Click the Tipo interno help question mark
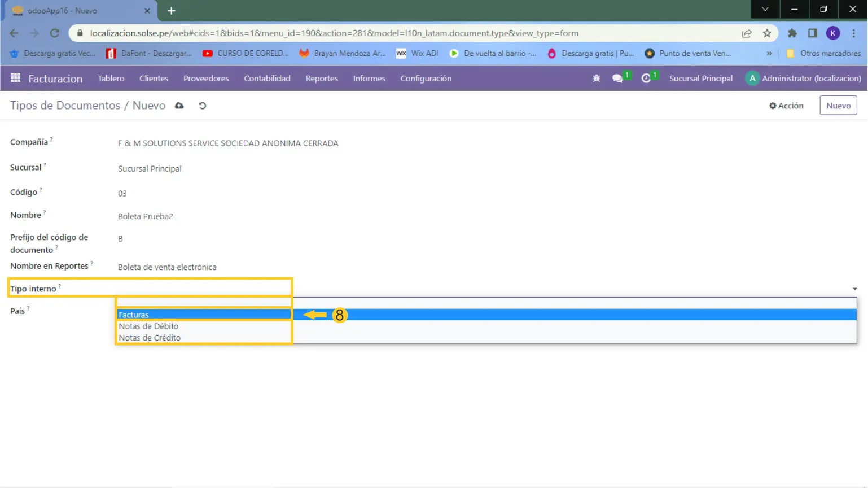The width and height of the screenshot is (868, 488). (59, 286)
